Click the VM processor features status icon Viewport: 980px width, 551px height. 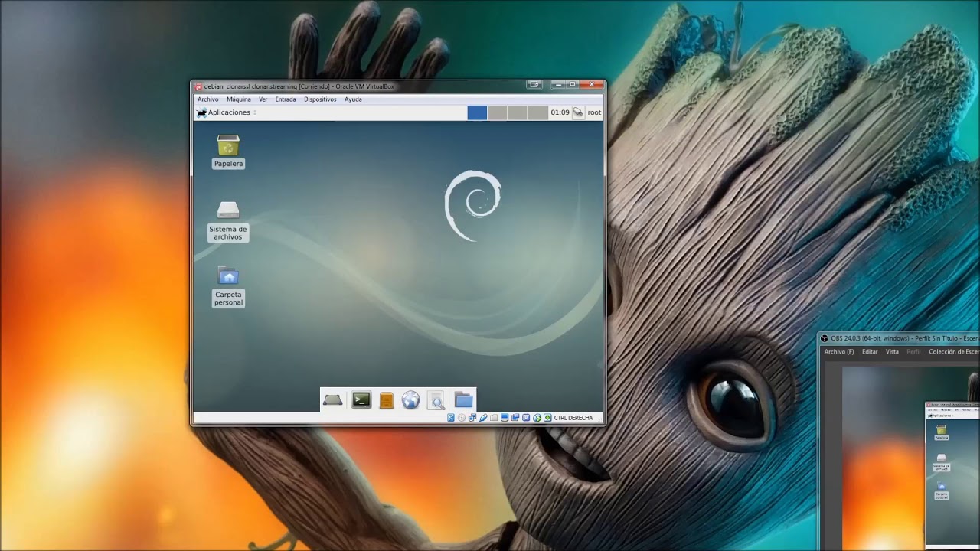click(526, 418)
